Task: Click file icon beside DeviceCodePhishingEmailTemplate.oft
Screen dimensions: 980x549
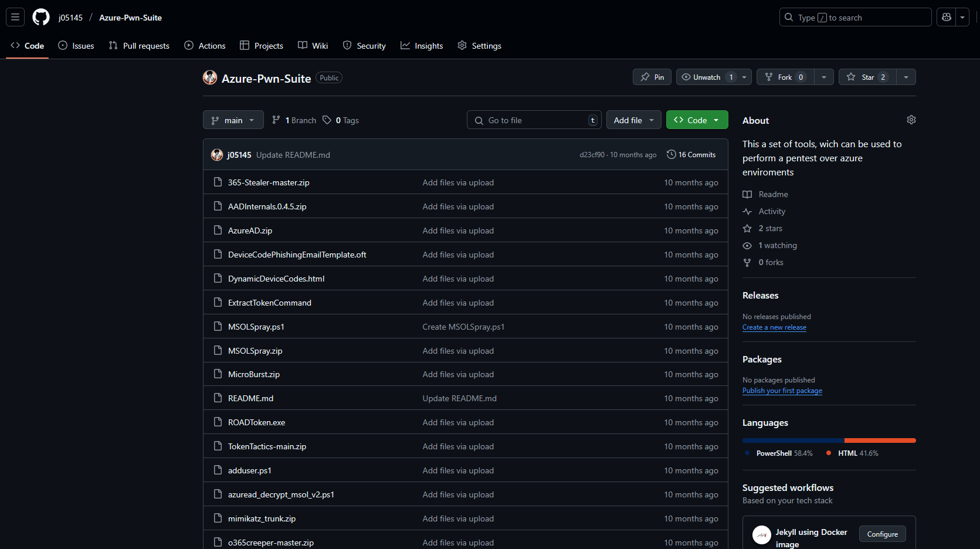Action: [218, 254]
